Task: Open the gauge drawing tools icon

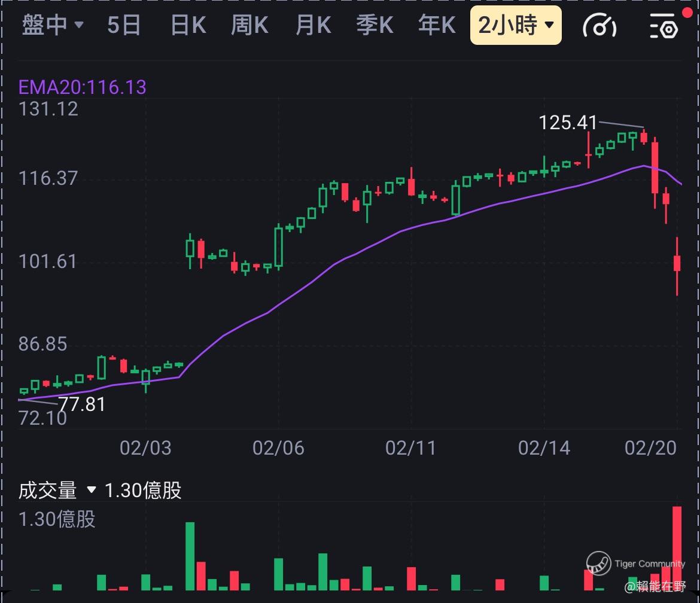Action: click(599, 26)
